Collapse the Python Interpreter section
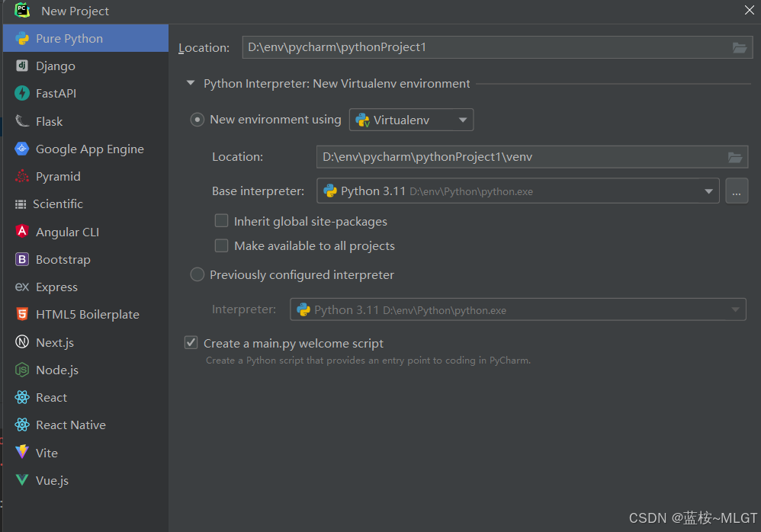This screenshot has width=761, height=532. click(x=191, y=83)
